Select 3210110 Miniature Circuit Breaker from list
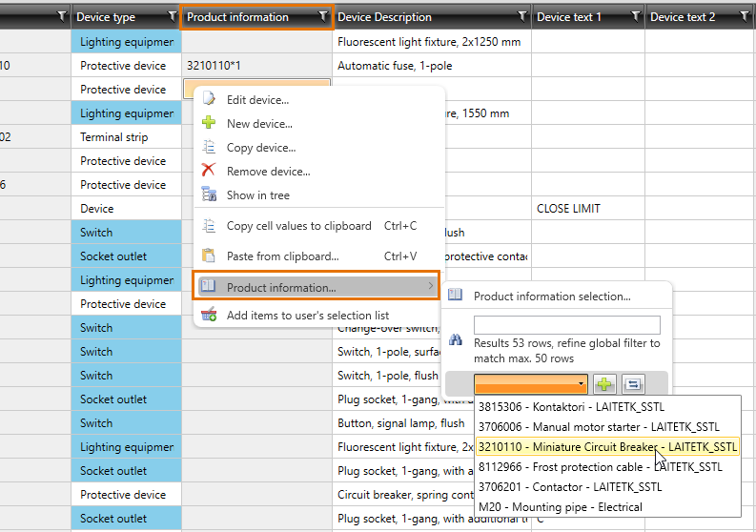This screenshot has height=532, width=756. click(606, 446)
